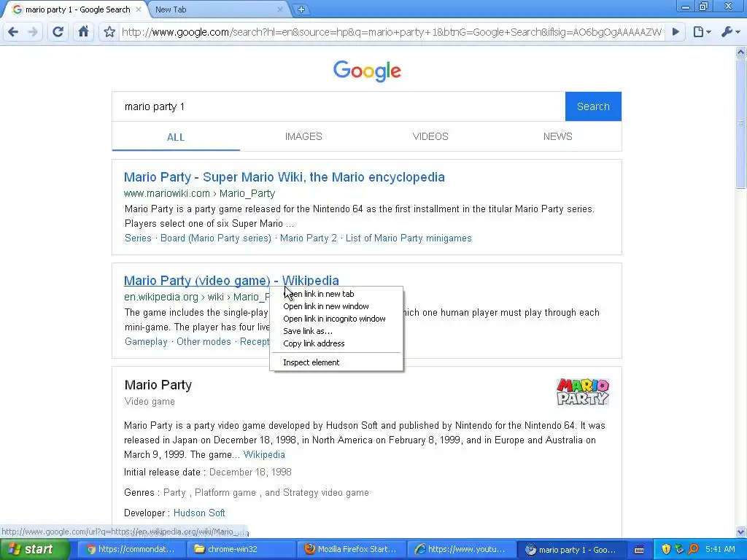
Task: Open the Hudson Soft developer link
Action: click(198, 513)
